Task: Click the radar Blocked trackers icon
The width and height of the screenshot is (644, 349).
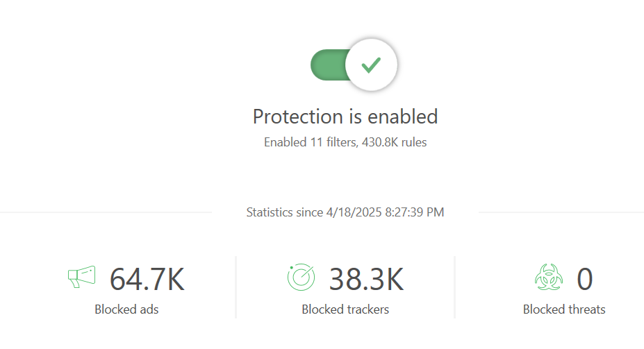Action: pos(301,278)
